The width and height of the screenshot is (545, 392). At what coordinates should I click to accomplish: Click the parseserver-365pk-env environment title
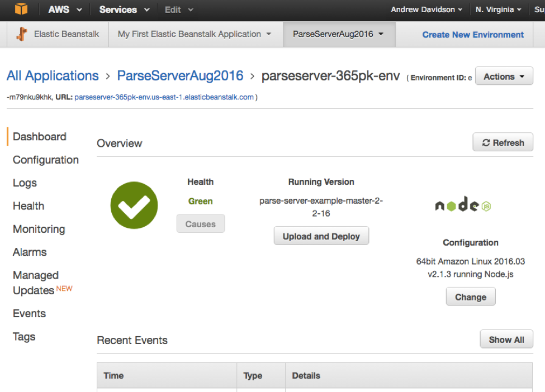330,76
